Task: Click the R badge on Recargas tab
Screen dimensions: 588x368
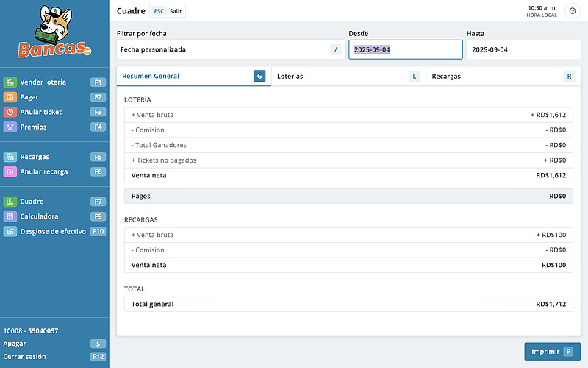Action: (569, 77)
